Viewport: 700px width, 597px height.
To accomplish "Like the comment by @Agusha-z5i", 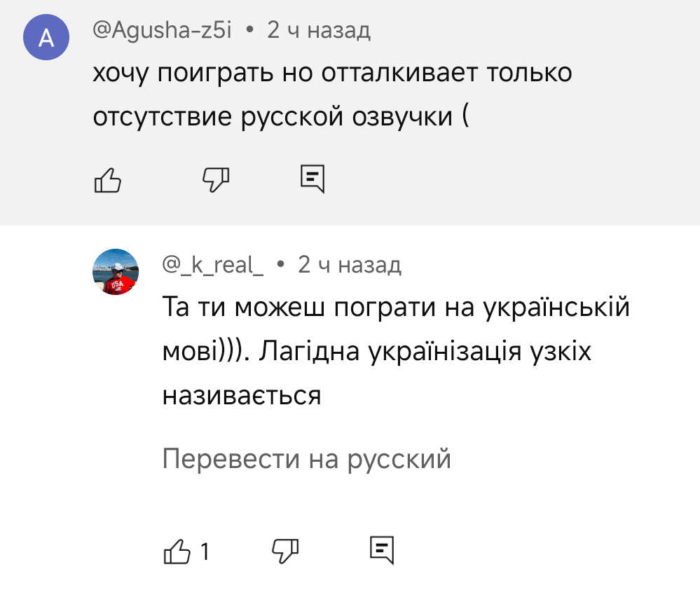I will [108, 179].
